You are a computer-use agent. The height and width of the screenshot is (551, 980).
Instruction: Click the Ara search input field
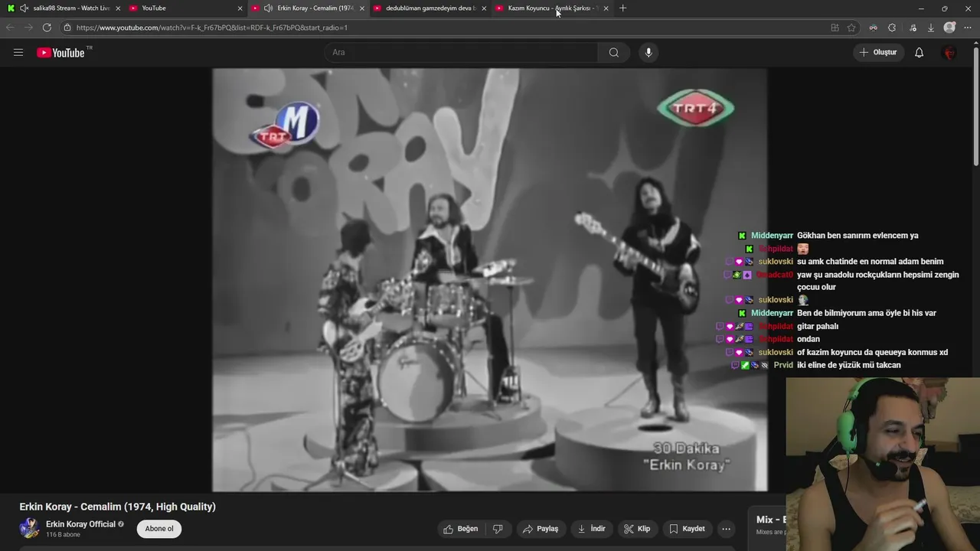click(461, 53)
